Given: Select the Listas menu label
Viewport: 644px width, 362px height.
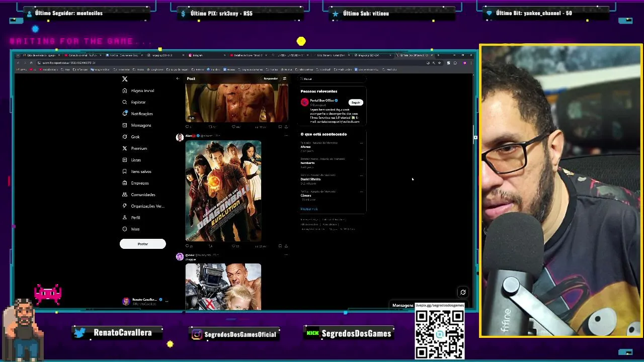Looking at the screenshot, I should pos(136,160).
